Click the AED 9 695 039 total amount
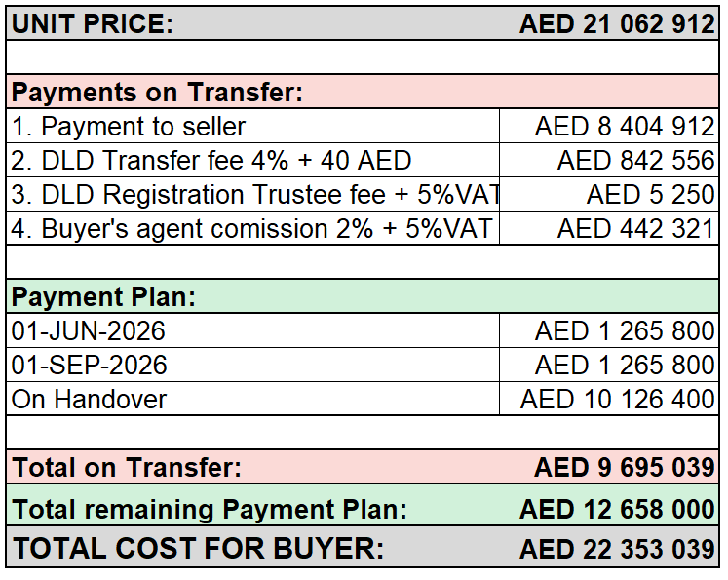 [x=625, y=467]
